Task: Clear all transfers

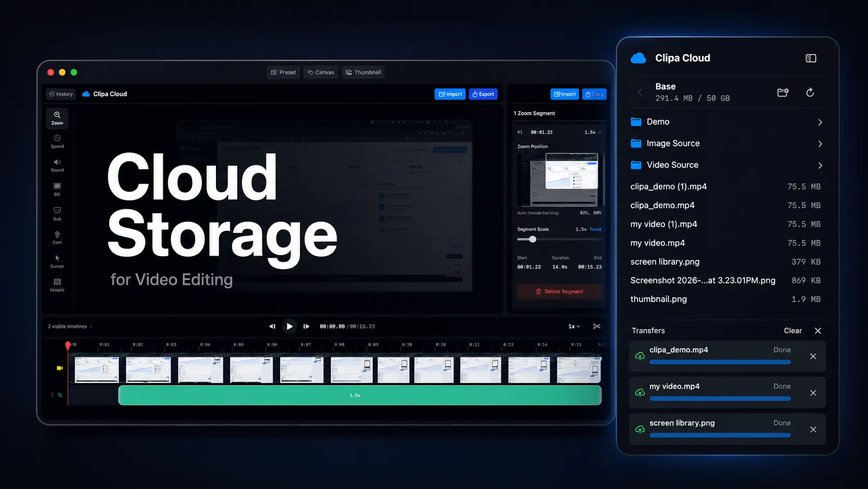Action: click(793, 331)
